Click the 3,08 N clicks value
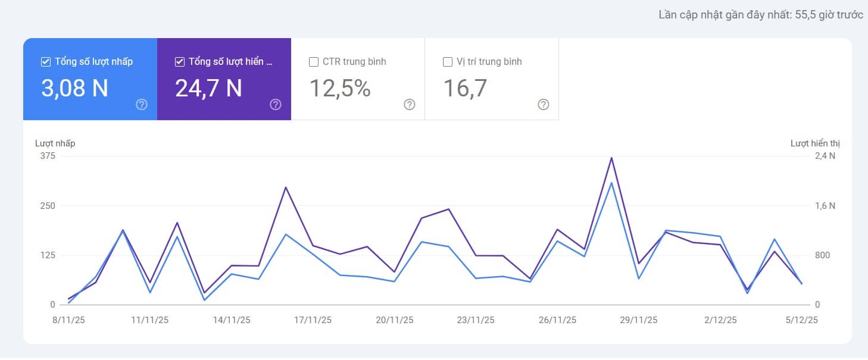 74,90
